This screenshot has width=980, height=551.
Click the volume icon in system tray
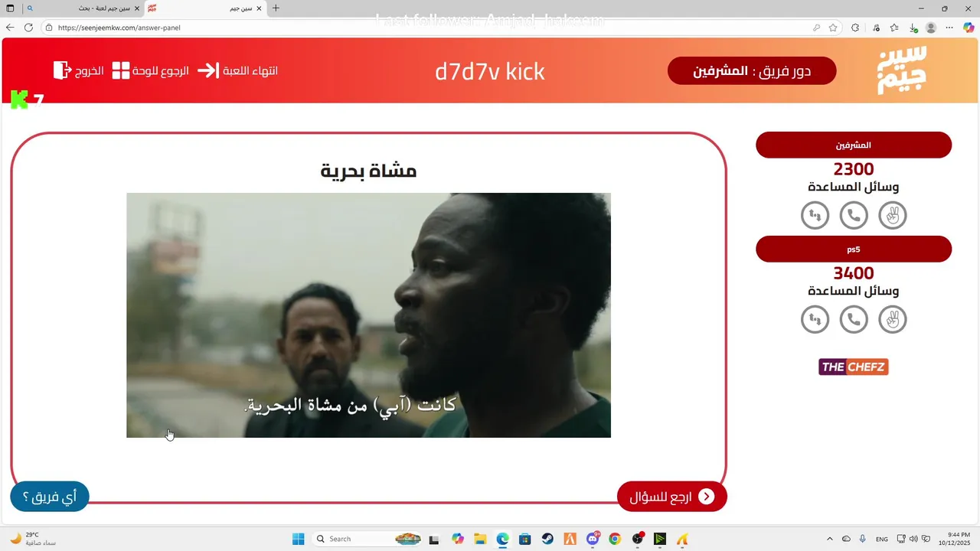(913, 539)
